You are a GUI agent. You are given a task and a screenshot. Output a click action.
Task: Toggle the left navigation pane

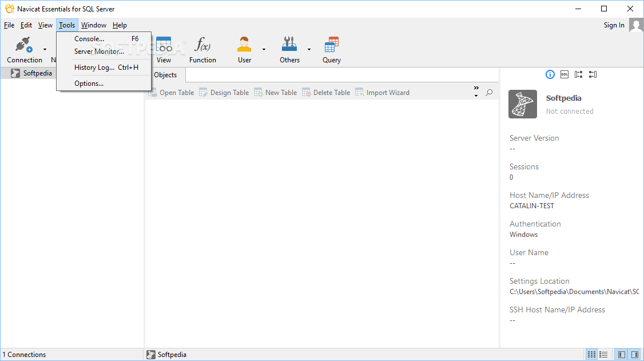coord(622,355)
